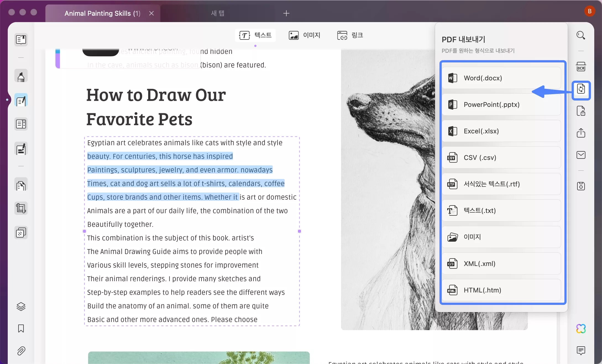Click the left resize handle of text box
Screen dimensions: 602x364
click(85, 231)
